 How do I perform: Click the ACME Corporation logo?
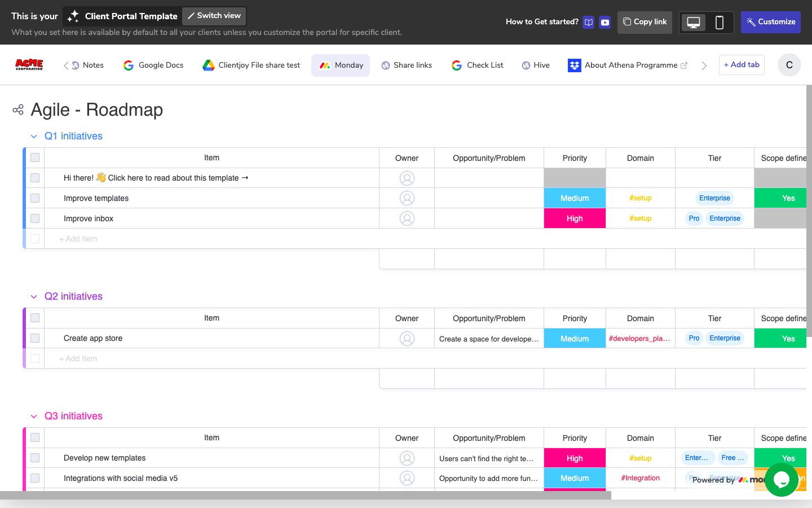(x=28, y=64)
